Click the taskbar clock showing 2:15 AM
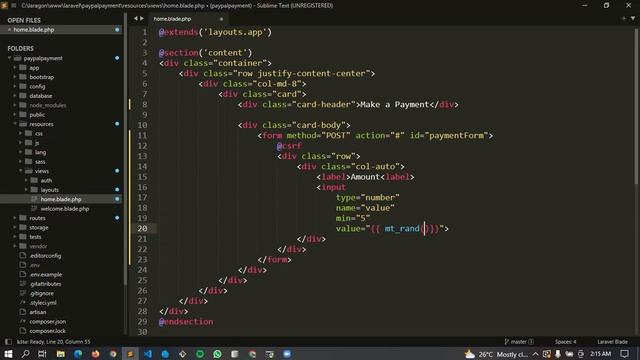Screen dimensions: 640x360 pyautogui.click(x=600, y=354)
